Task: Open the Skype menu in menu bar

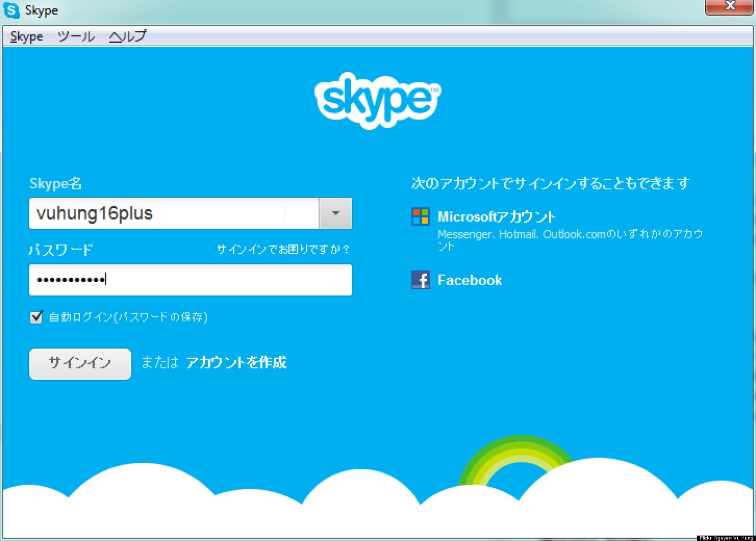Action: 27,36
